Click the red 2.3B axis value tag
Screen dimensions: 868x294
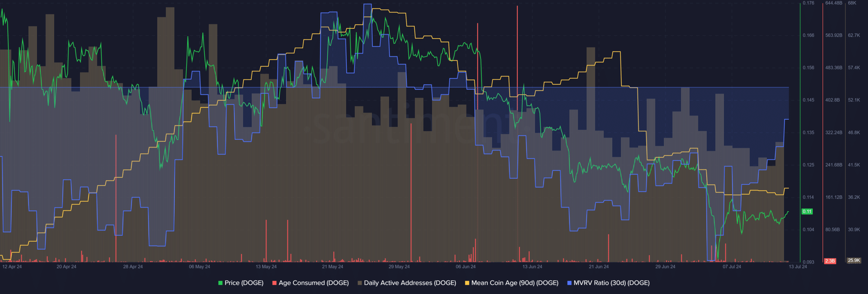tap(830, 261)
